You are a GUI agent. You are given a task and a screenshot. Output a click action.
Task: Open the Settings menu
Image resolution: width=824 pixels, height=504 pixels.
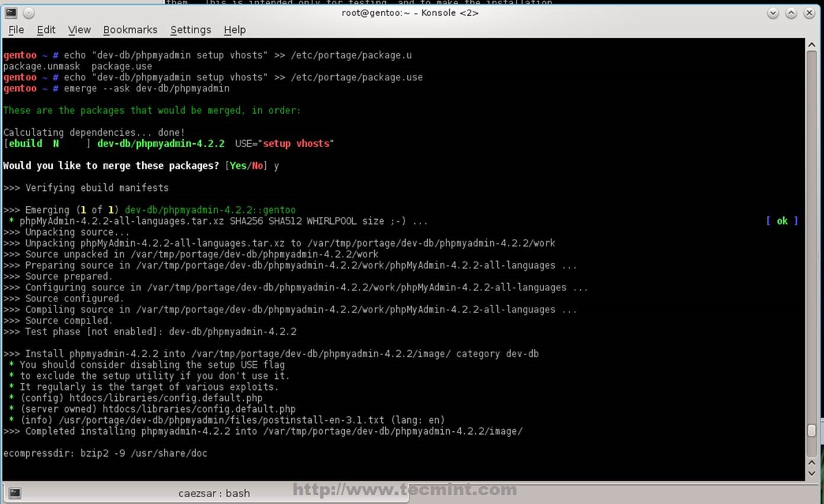190,30
